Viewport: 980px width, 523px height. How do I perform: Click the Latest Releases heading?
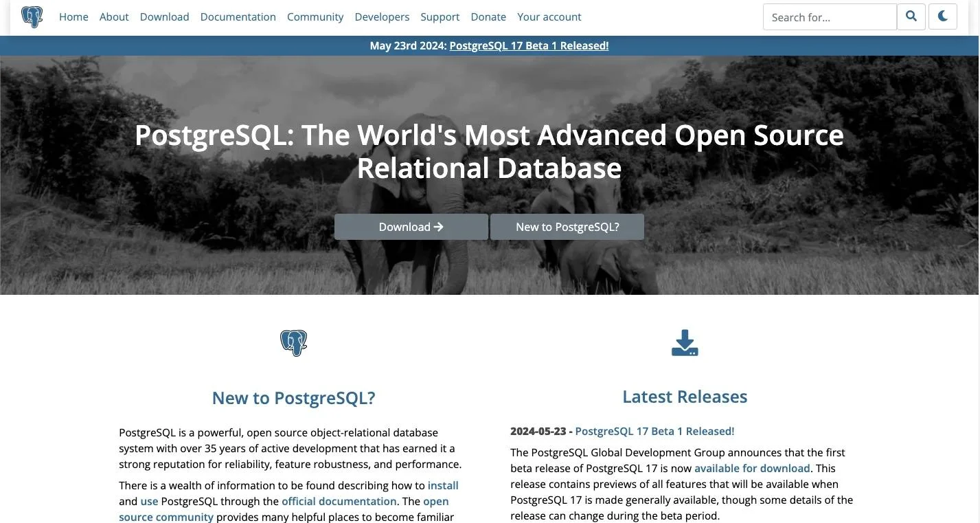click(x=685, y=397)
